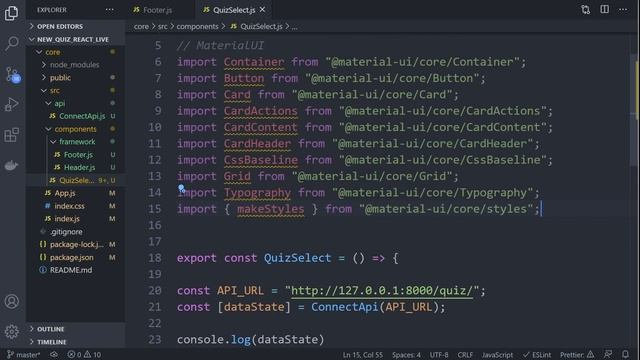The image size is (640, 360).
Task: Open the Extensions view icon
Action: point(12,135)
